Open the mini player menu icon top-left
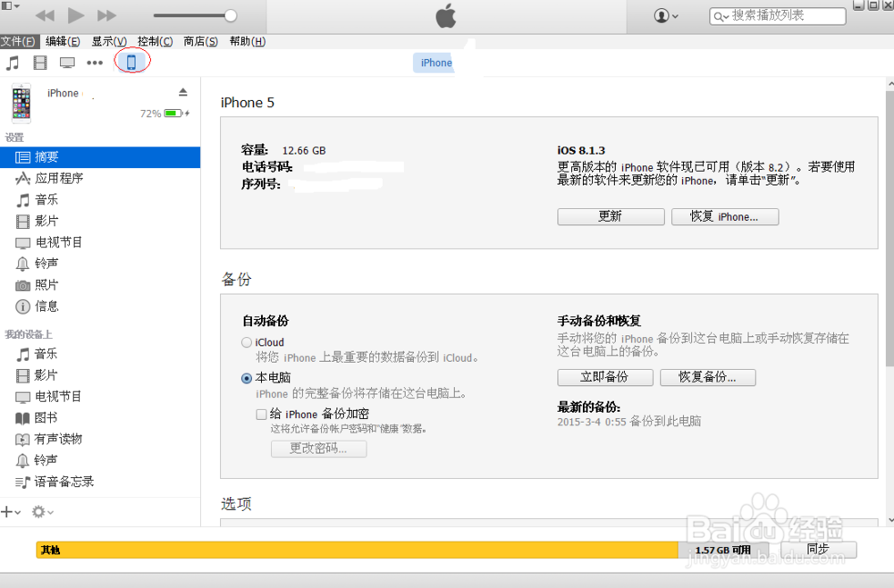 [10, 5]
